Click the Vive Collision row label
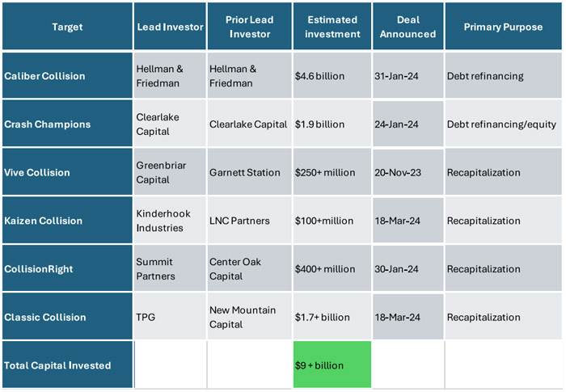 66,172
